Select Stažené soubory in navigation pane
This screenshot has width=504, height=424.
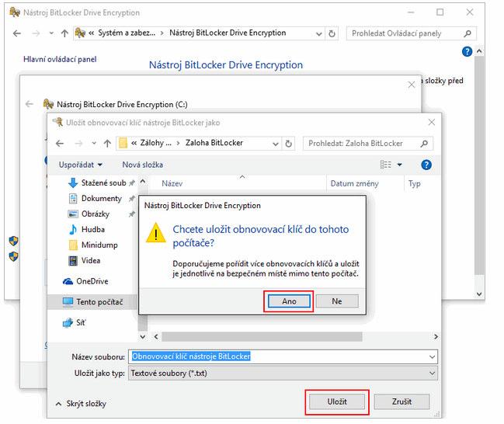[103, 183]
